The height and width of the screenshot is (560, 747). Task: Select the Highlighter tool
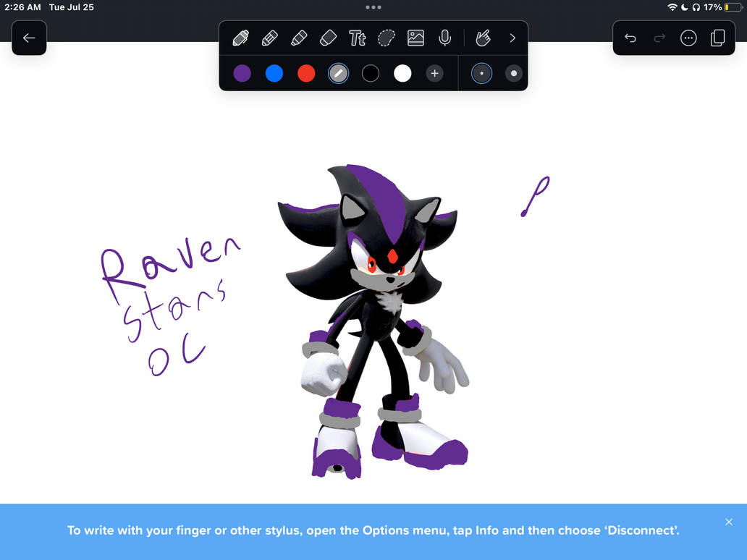coord(299,38)
